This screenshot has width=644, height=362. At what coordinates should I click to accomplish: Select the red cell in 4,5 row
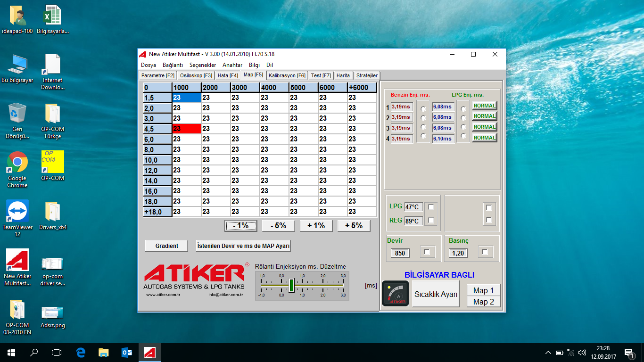coord(187,129)
